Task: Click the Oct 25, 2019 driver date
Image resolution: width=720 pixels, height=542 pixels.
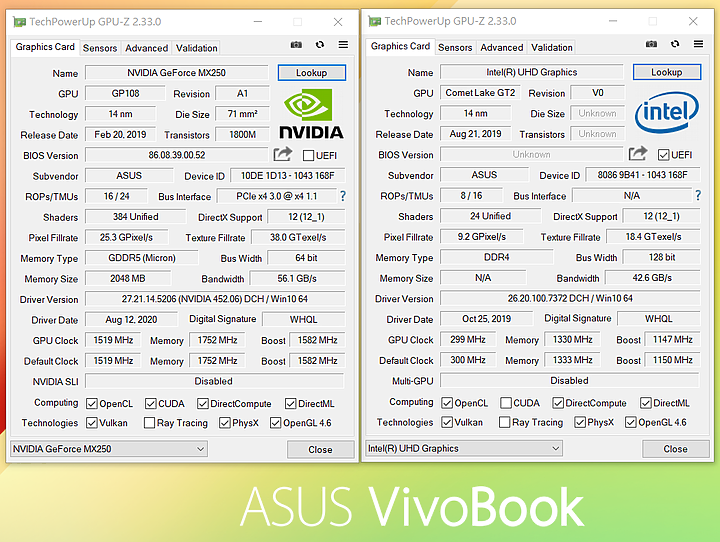Action: click(487, 318)
